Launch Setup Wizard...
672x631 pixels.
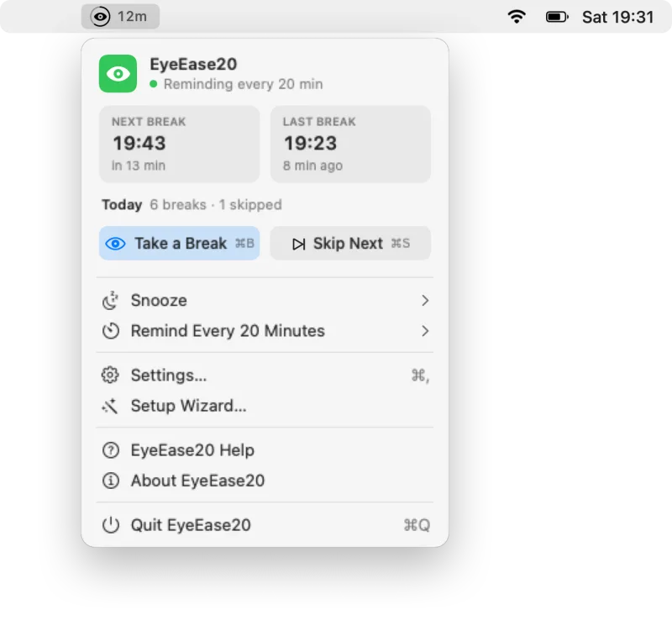point(265,406)
